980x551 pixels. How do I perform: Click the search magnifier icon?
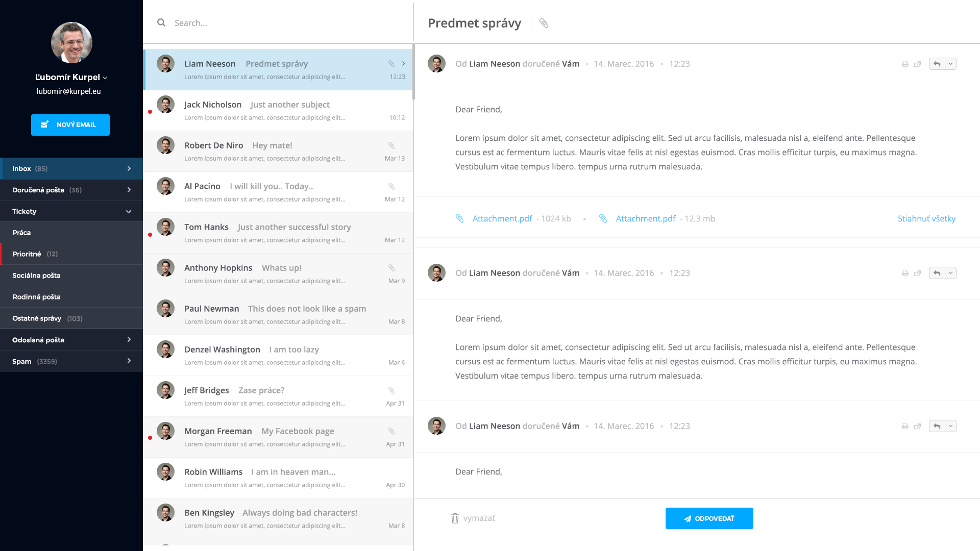161,23
